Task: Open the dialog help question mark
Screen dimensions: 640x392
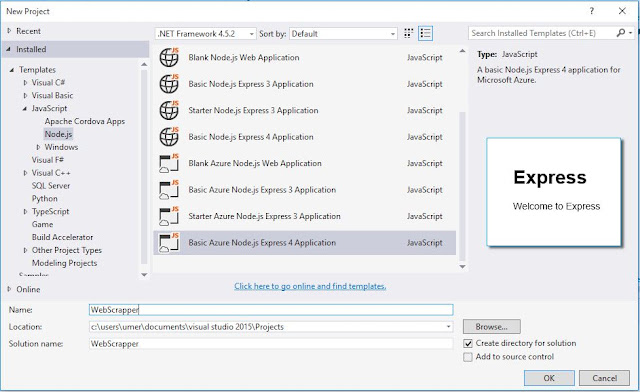Action: click(x=592, y=11)
